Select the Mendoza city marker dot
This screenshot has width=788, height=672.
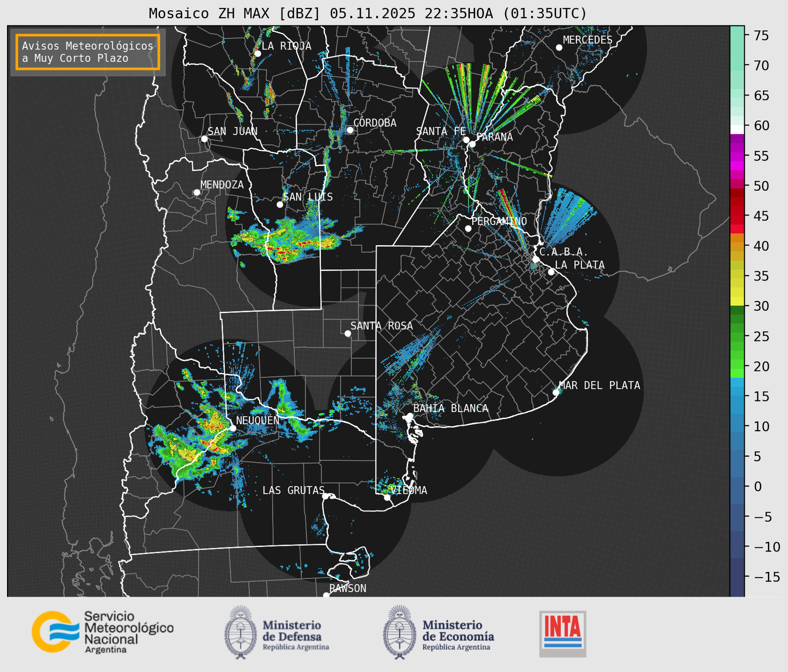click(x=197, y=193)
